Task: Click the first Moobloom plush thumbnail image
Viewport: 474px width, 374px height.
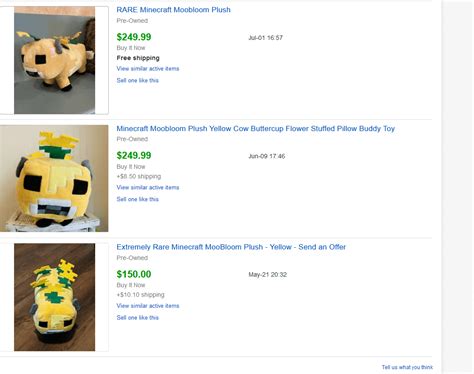Action: [x=54, y=60]
